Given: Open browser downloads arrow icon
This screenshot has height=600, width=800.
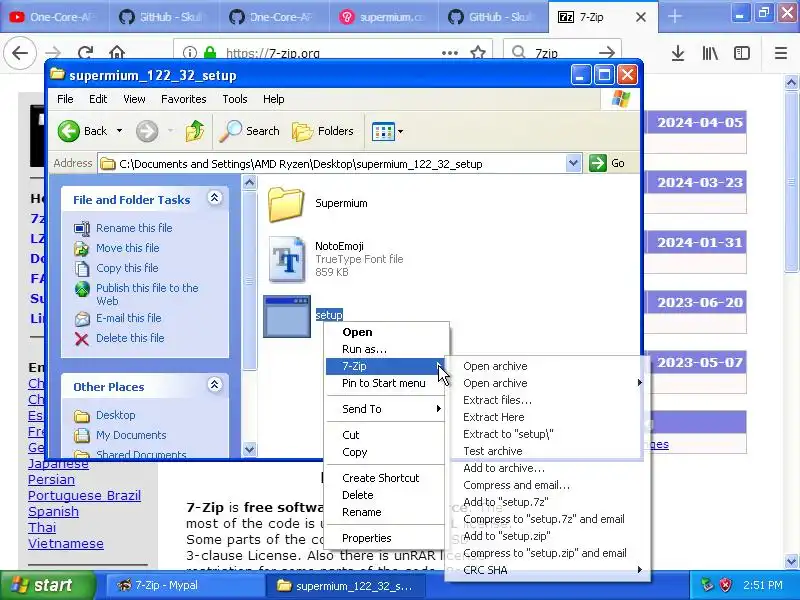Looking at the screenshot, I should (678, 53).
